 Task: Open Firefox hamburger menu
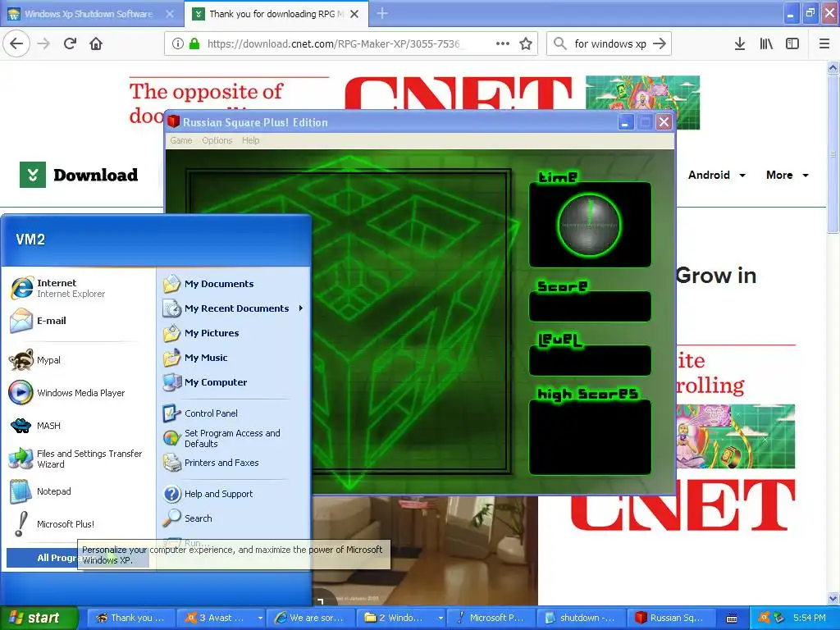(824, 43)
